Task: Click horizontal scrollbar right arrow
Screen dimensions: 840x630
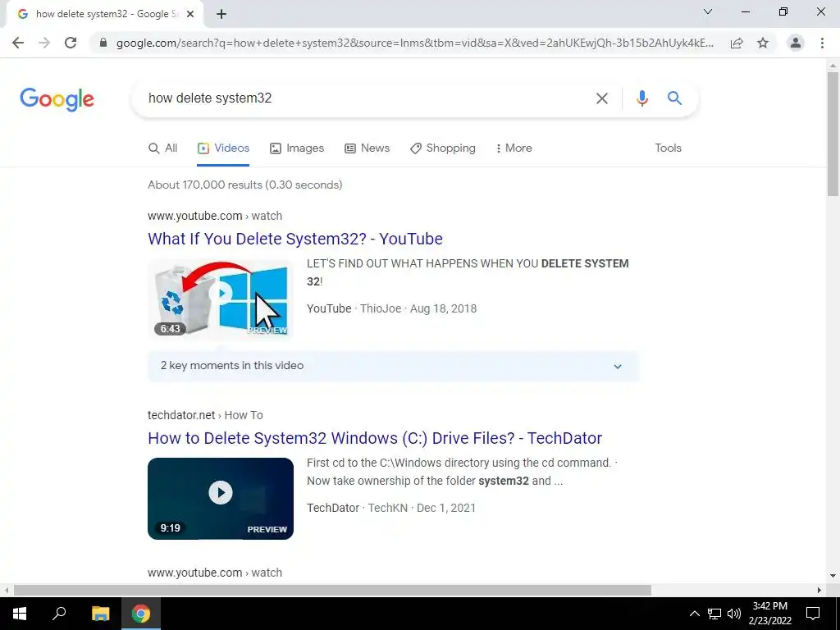Action: tap(819, 591)
